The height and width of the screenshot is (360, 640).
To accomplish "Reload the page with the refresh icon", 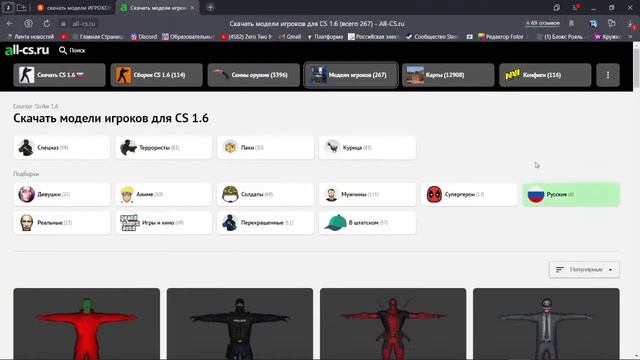I will 47,24.
